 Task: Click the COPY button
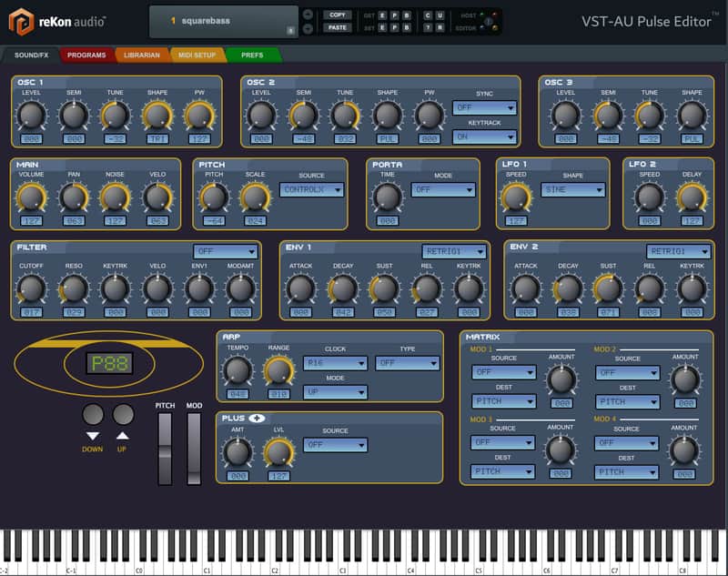pos(338,15)
